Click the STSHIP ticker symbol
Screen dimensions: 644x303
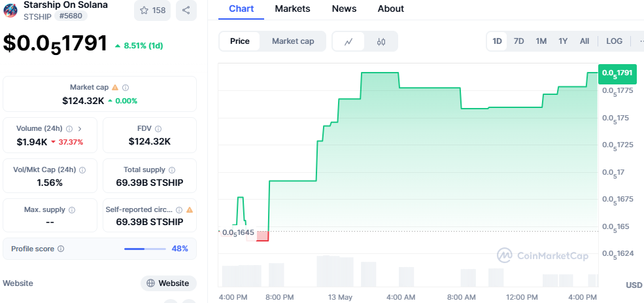37,17
